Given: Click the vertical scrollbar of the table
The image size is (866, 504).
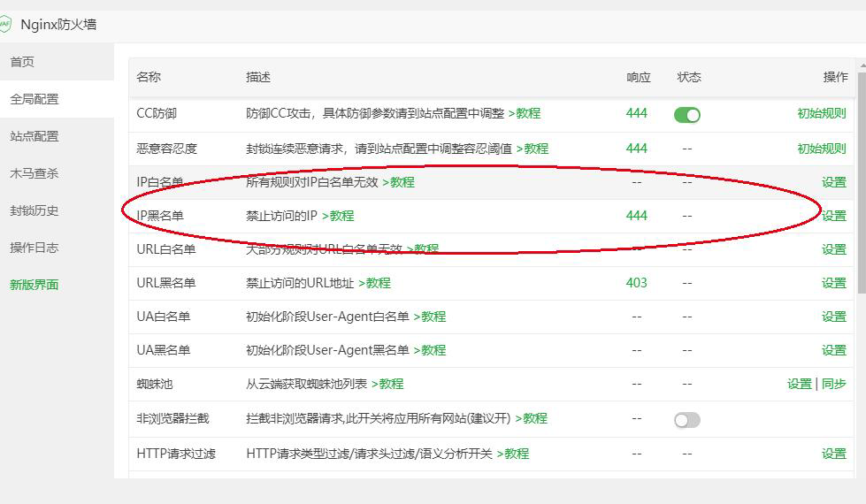Looking at the screenshot, I should (862, 182).
